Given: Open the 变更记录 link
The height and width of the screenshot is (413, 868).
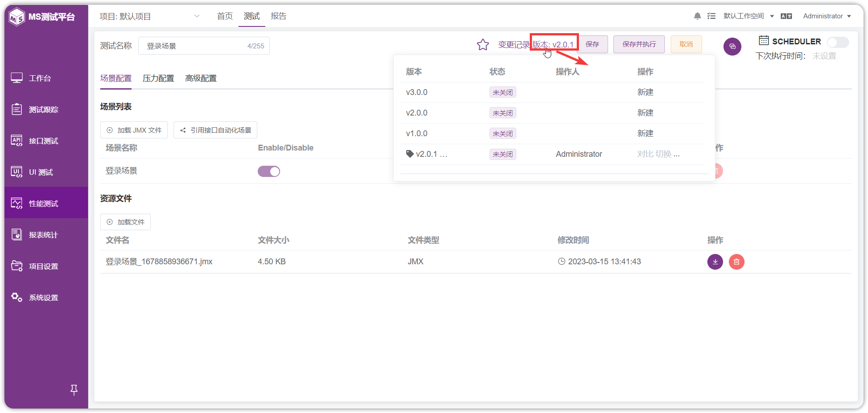Looking at the screenshot, I should click(x=514, y=45).
